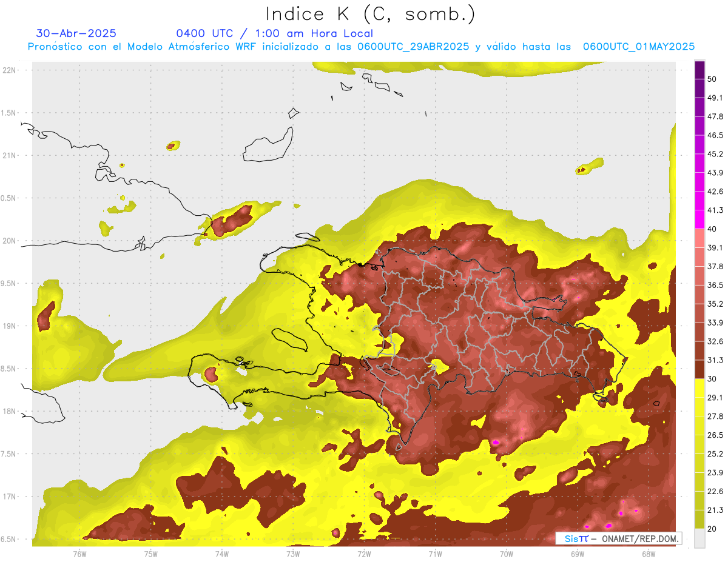Click the dark brown swatch between 30 and 31.3
728x562 pixels.
click(x=699, y=370)
